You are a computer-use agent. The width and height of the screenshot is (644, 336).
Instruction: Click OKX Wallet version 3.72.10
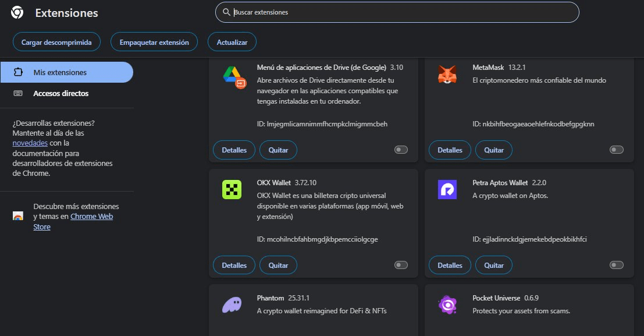(x=305, y=183)
